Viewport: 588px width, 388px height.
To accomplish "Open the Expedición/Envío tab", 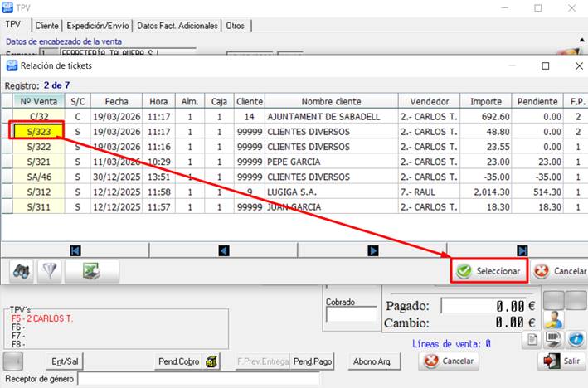I will [x=99, y=26].
